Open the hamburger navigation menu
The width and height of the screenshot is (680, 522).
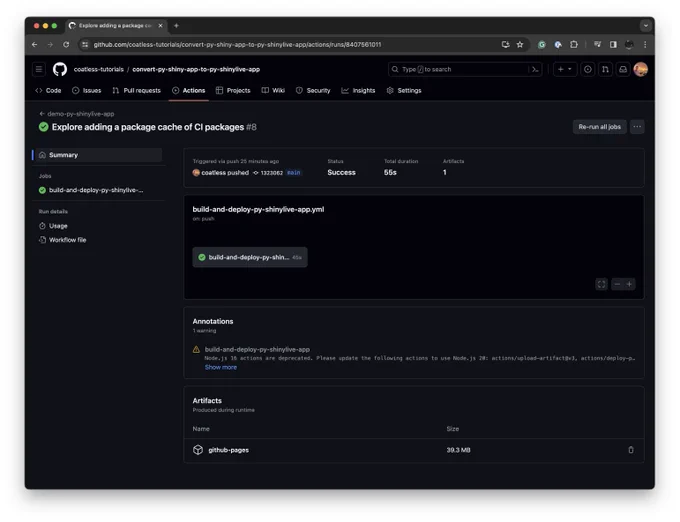tap(39, 69)
